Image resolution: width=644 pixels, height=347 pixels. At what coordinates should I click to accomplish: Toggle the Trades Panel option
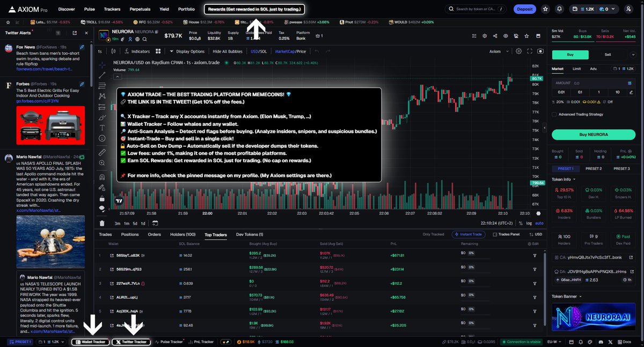coord(506,234)
